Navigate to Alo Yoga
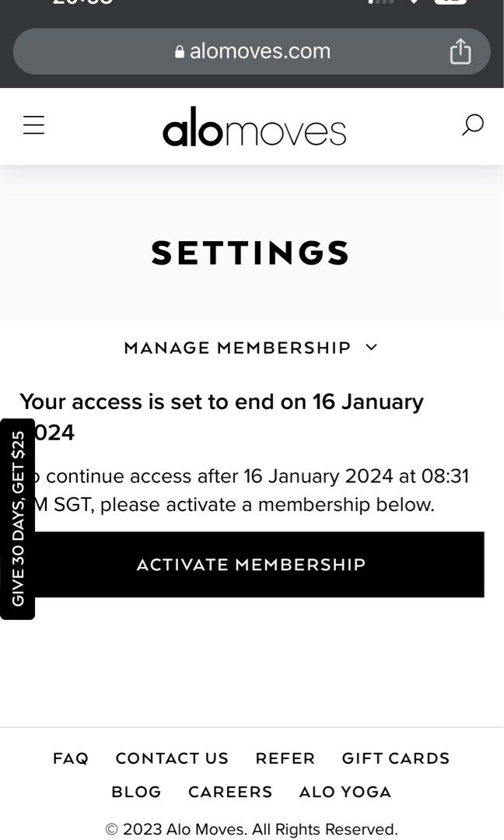This screenshot has height=840, width=504. tap(345, 792)
